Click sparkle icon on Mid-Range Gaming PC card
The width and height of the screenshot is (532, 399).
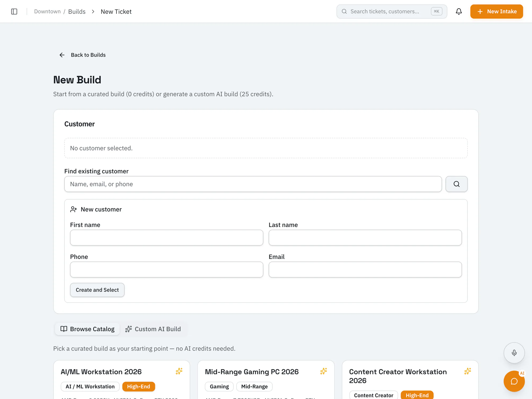click(x=323, y=371)
